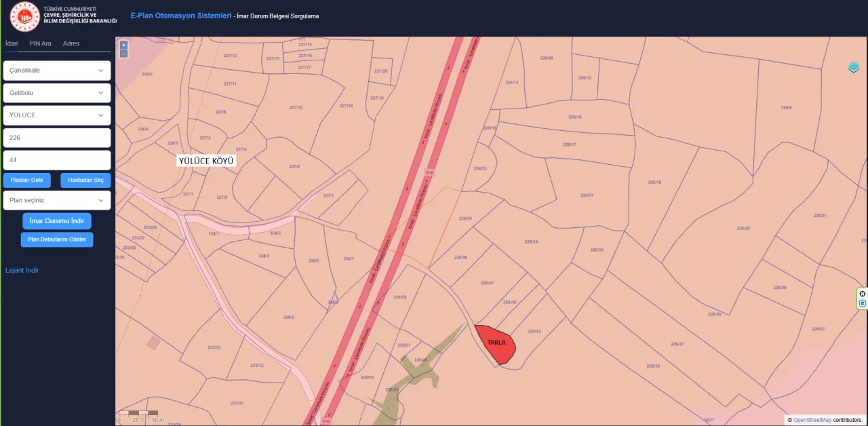Click the 'İmar Durumu İndir' button
The image size is (868, 426).
coord(57,220)
